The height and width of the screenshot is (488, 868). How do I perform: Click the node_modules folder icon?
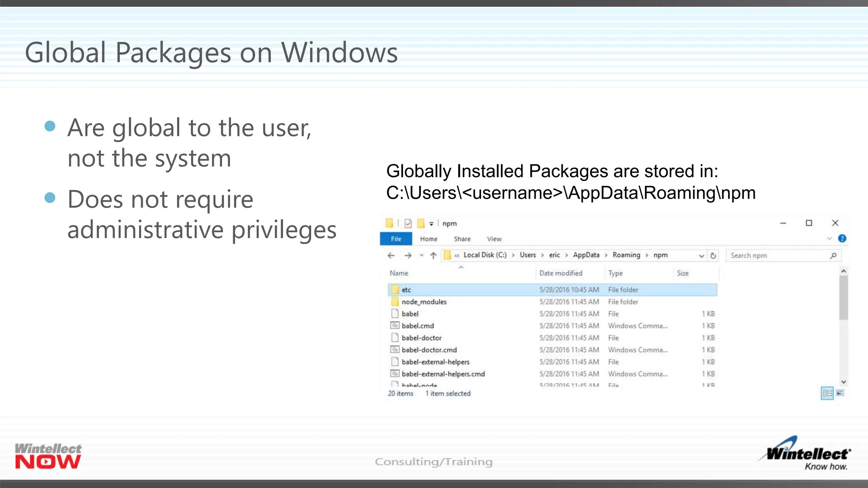395,302
